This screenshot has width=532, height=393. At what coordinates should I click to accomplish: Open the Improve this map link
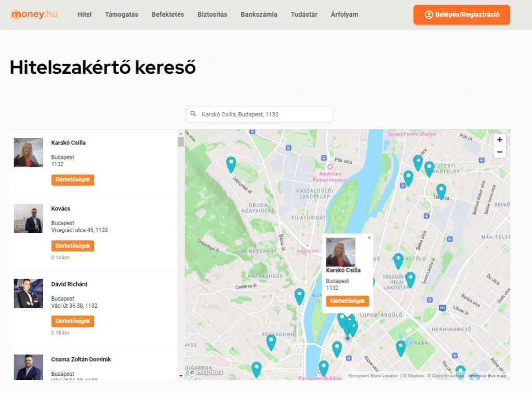click(x=487, y=376)
